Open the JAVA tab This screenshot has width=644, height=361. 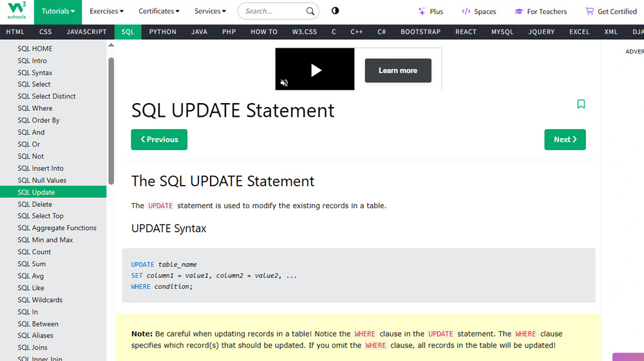tap(199, 32)
